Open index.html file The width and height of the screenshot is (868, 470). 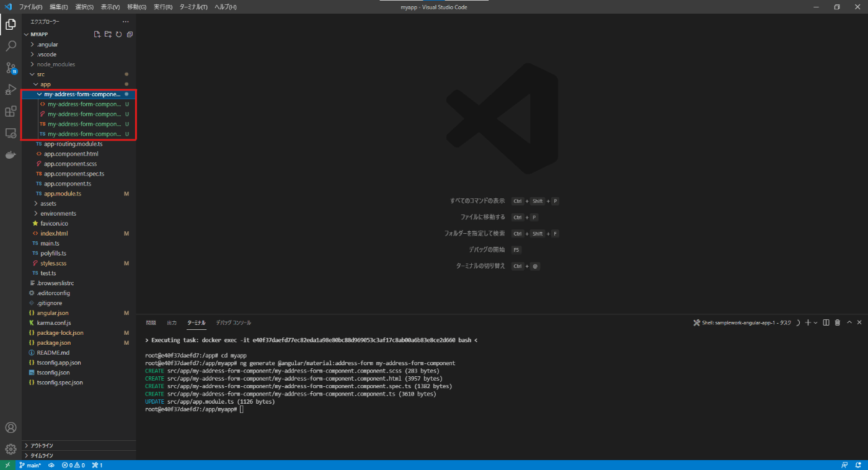(79, 233)
